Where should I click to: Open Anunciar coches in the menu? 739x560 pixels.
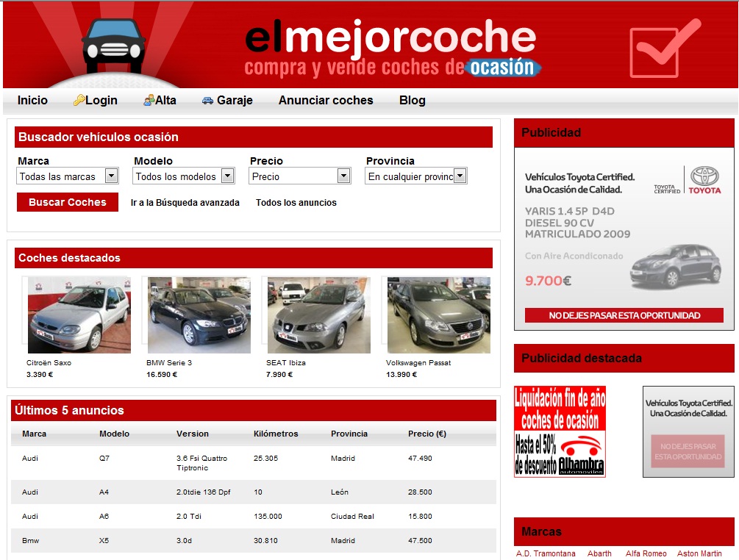(326, 101)
